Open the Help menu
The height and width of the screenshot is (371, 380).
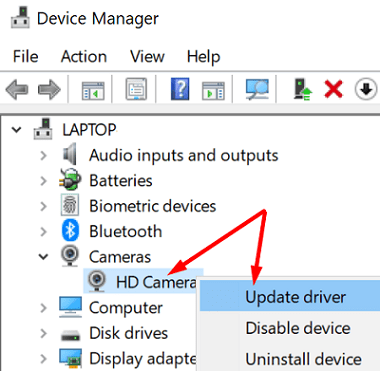click(203, 57)
